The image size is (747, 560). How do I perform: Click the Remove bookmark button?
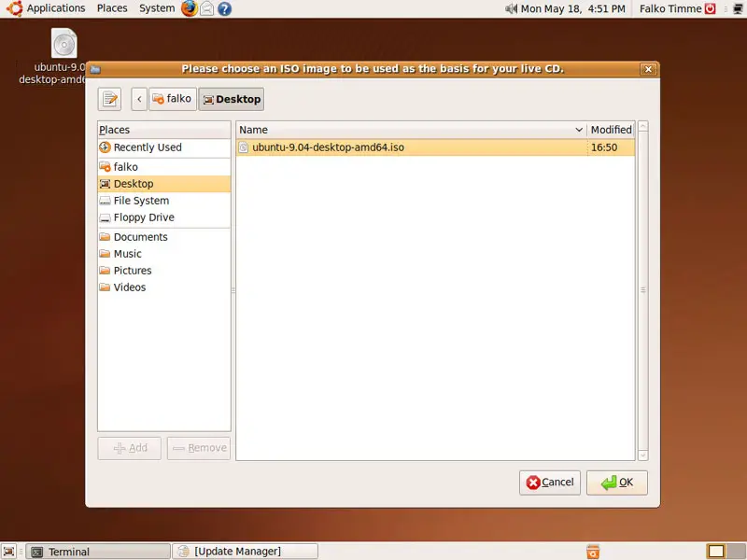[x=199, y=448]
